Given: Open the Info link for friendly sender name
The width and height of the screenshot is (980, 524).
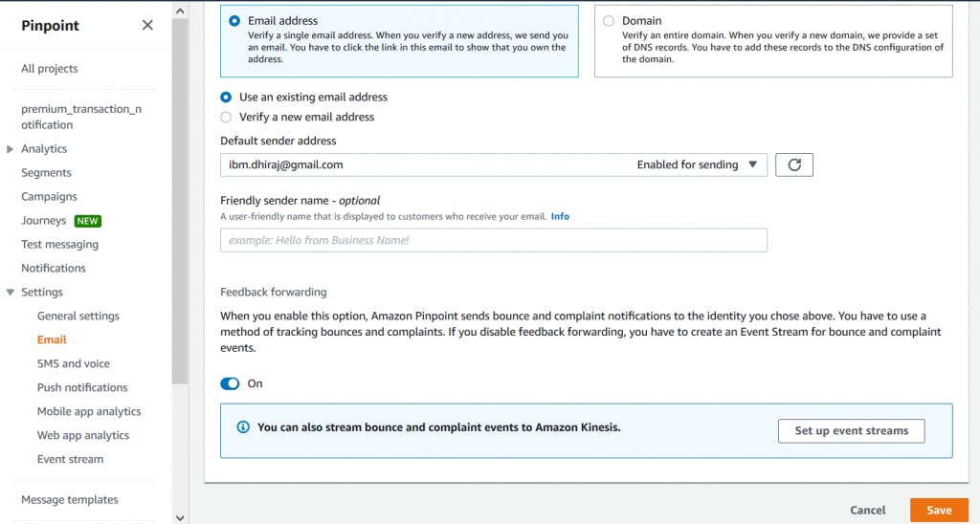Looking at the screenshot, I should click(x=560, y=216).
